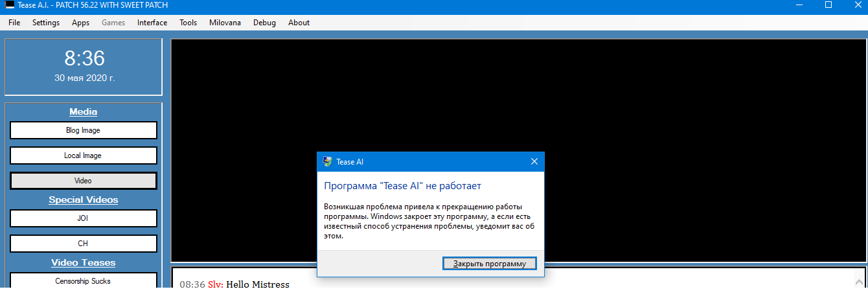The height and width of the screenshot is (298, 868).
Task: Close the Tease AI error dialog
Action: pyautogui.click(x=534, y=162)
